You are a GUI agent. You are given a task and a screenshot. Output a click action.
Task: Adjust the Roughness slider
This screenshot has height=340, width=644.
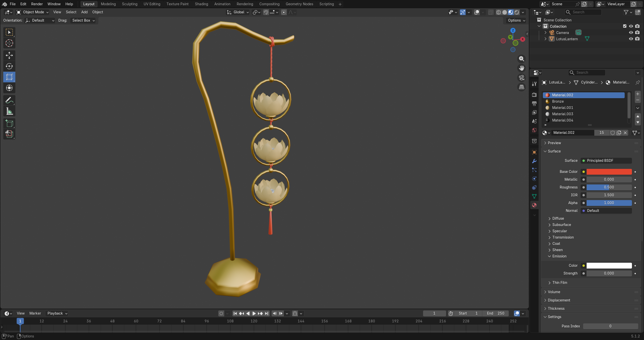point(609,187)
